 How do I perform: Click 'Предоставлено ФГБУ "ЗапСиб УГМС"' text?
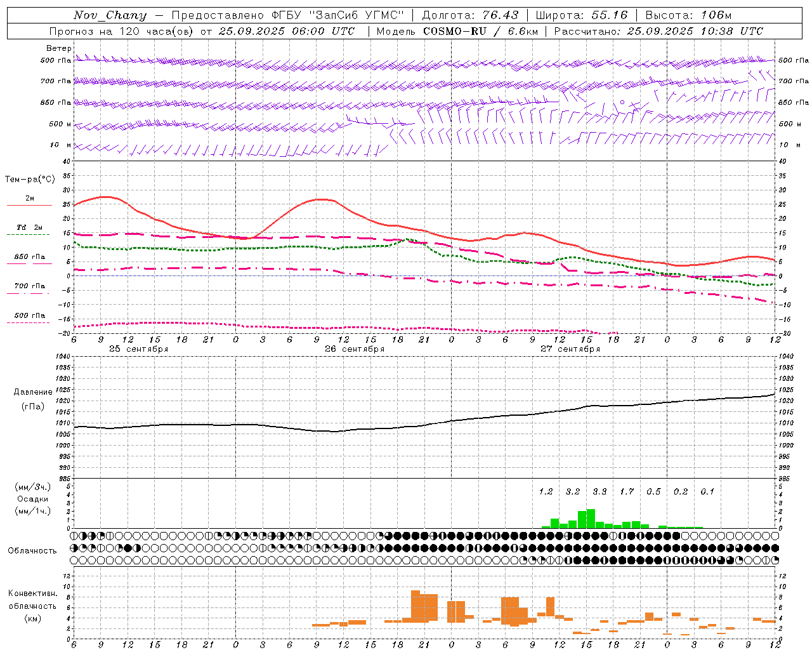(288, 15)
